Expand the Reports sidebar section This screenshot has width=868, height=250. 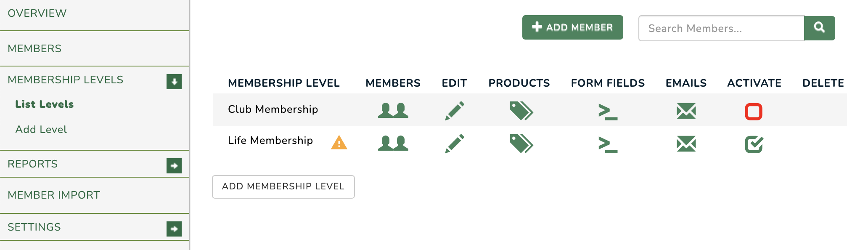click(174, 166)
